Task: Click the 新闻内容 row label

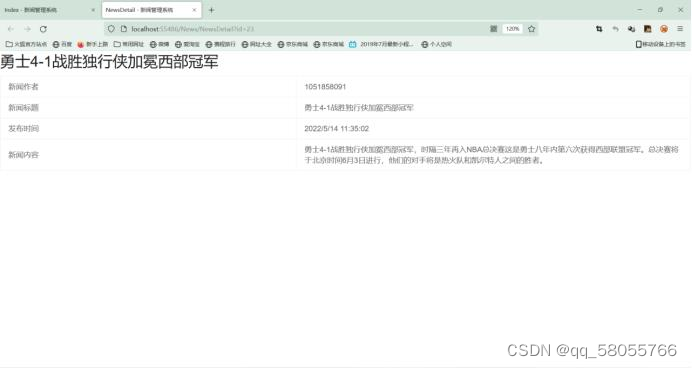Action: [23, 155]
